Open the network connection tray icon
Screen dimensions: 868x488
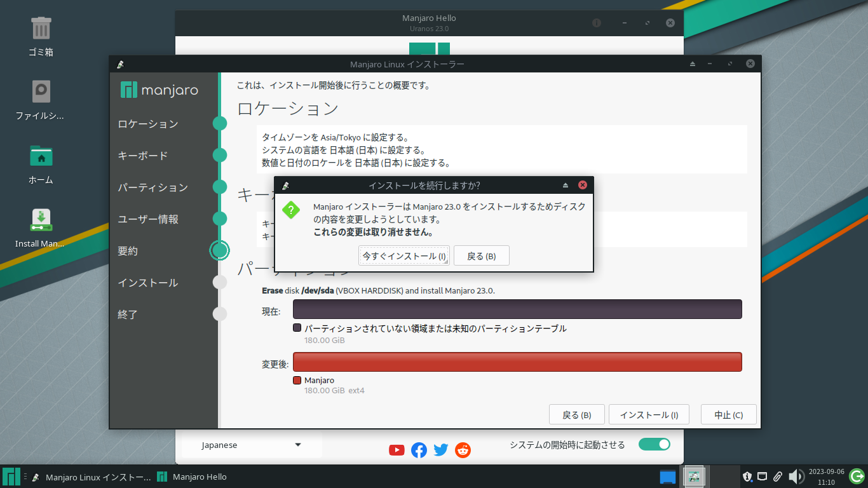coord(762,477)
